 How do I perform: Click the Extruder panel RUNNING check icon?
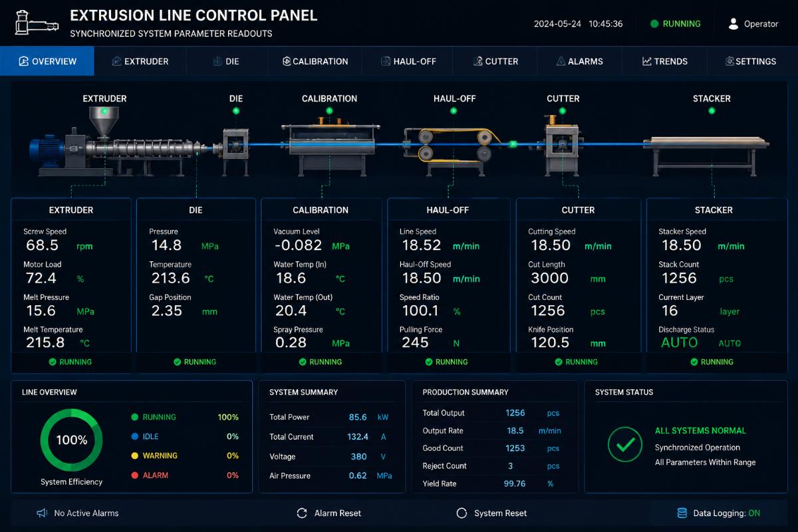52,362
